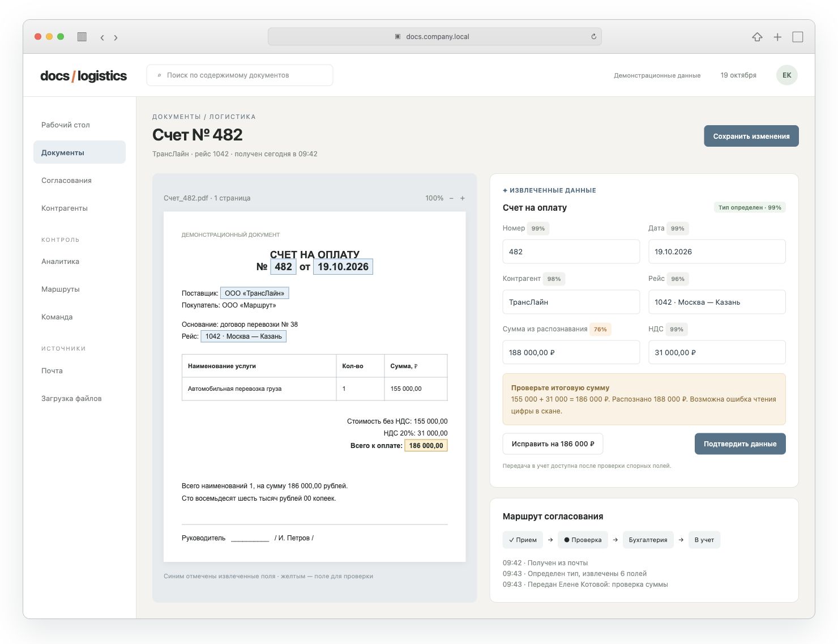The height and width of the screenshot is (644, 838).
Task: Click highlighted route 1042 · Москва — Казань
Action: click(x=243, y=336)
